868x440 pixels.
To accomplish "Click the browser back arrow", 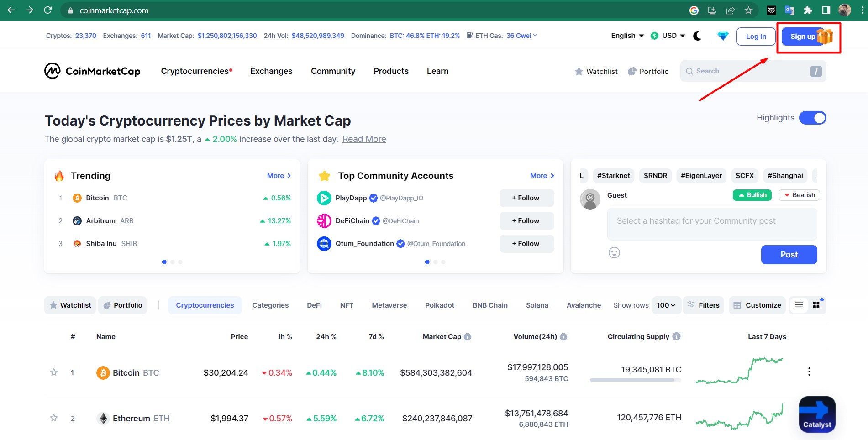I will click(11, 10).
